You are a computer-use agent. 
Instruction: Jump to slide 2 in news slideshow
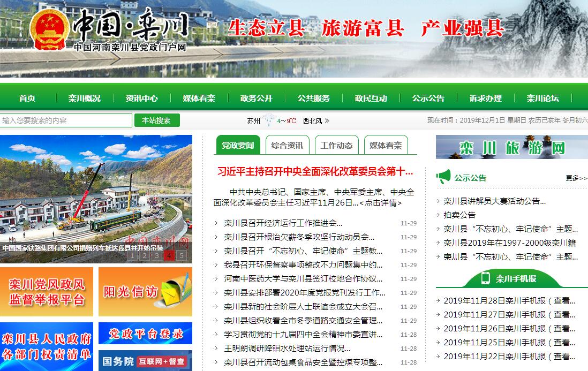coord(144,255)
